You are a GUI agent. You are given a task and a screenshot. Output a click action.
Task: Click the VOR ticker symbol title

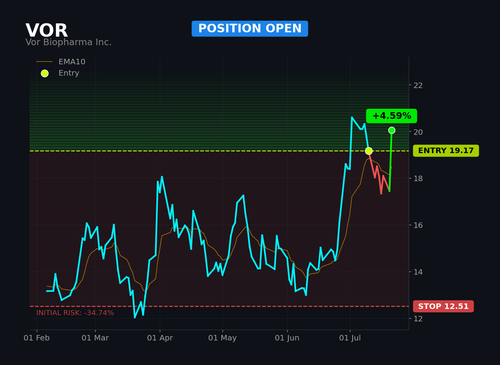[x=47, y=30]
